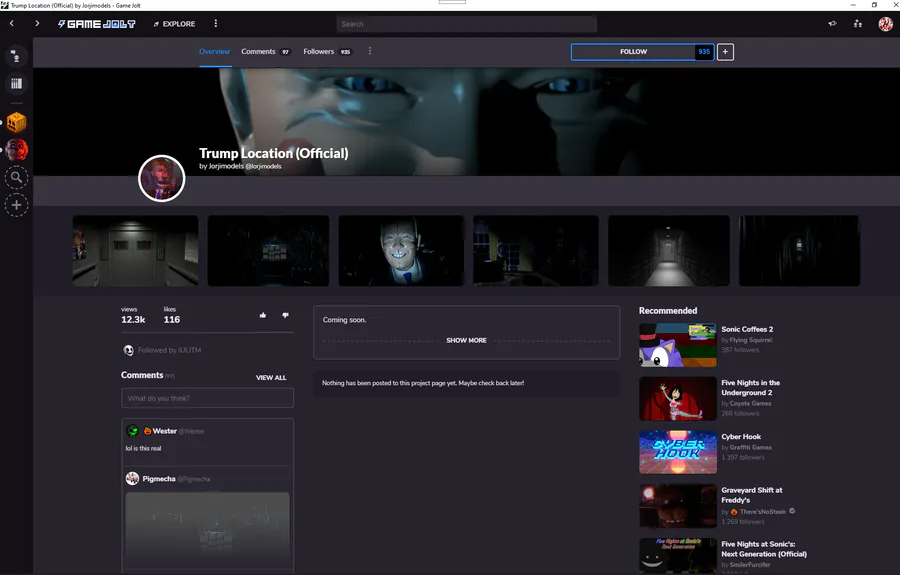Open Five Nights at Sonic's Next Generation thumbnail

(678, 556)
